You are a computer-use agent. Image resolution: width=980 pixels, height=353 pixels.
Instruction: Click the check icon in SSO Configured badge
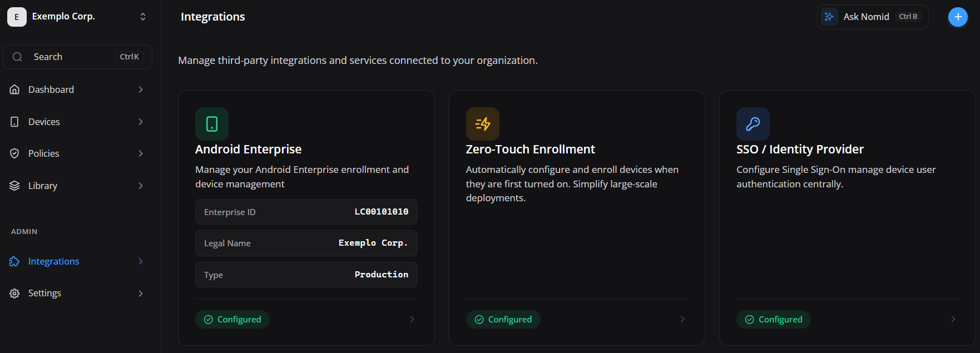[750, 320]
